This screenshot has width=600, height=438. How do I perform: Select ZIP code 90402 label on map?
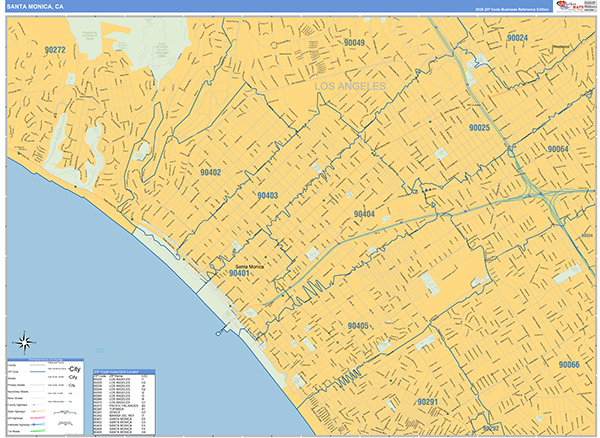click(210, 172)
